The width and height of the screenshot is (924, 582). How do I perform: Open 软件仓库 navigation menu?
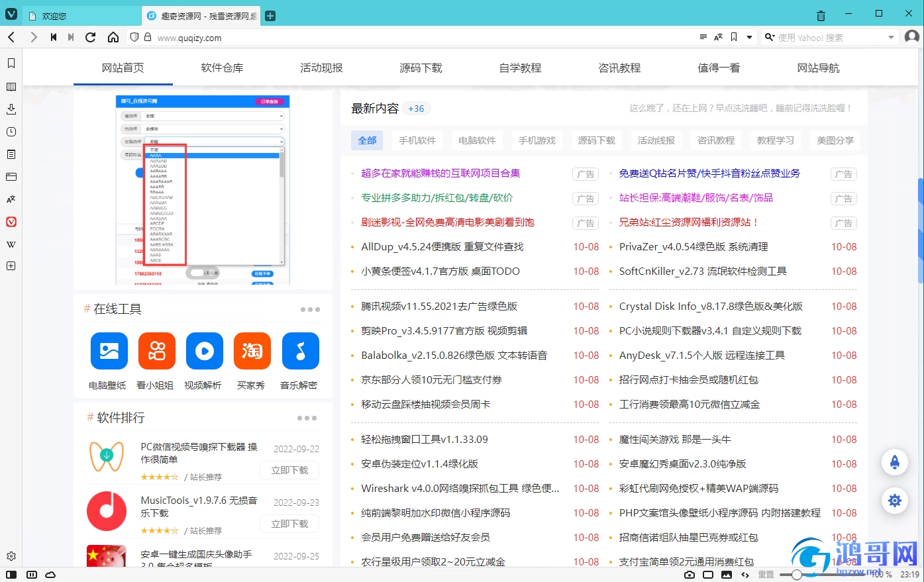click(x=223, y=68)
